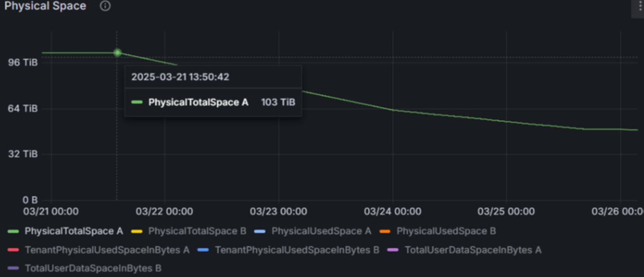
Task: Open the light-blue PhysicalUsedSpace A color swatch
Action: [260, 231]
